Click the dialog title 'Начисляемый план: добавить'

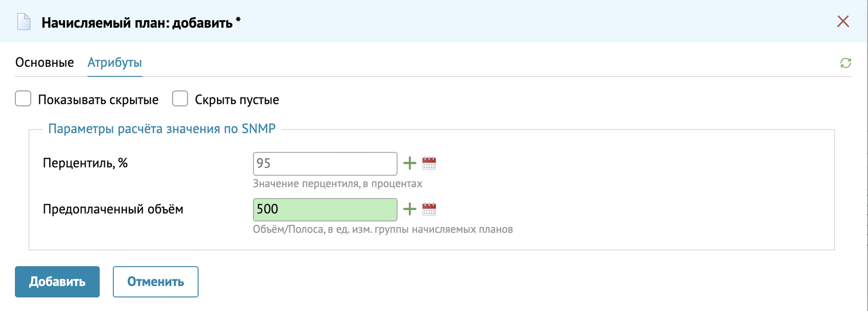(x=137, y=23)
